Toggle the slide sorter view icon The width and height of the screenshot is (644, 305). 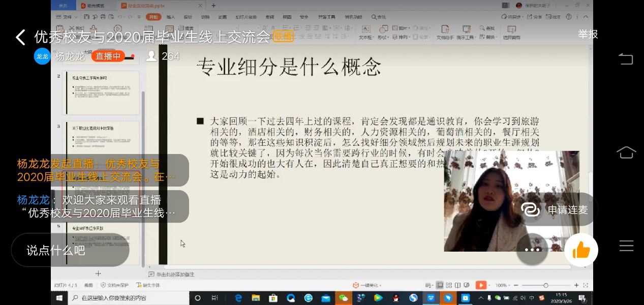point(449,285)
